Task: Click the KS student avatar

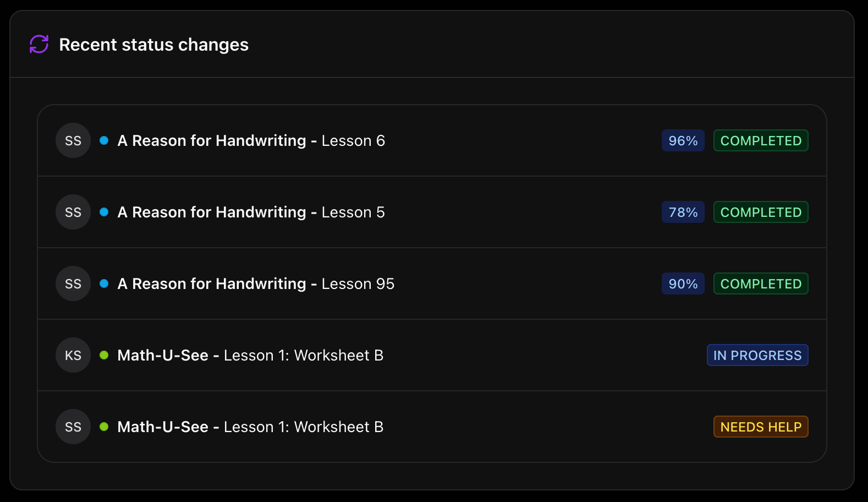Action: pos(73,355)
